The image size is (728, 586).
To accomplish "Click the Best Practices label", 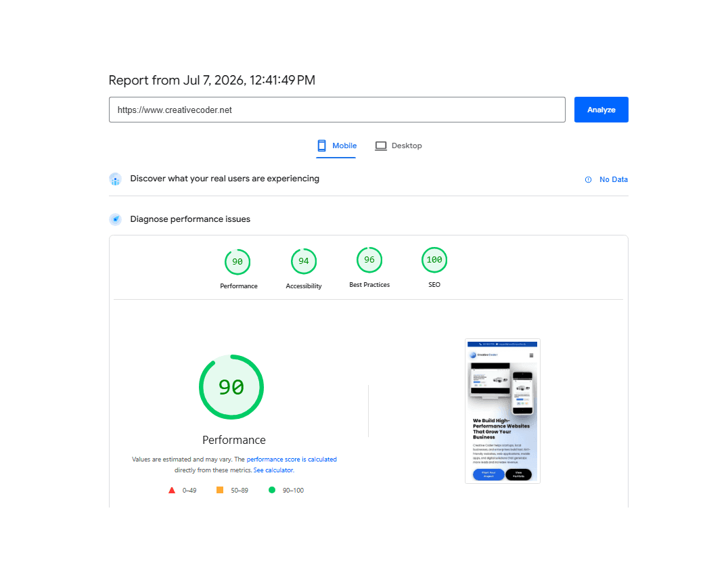I will [x=369, y=285].
